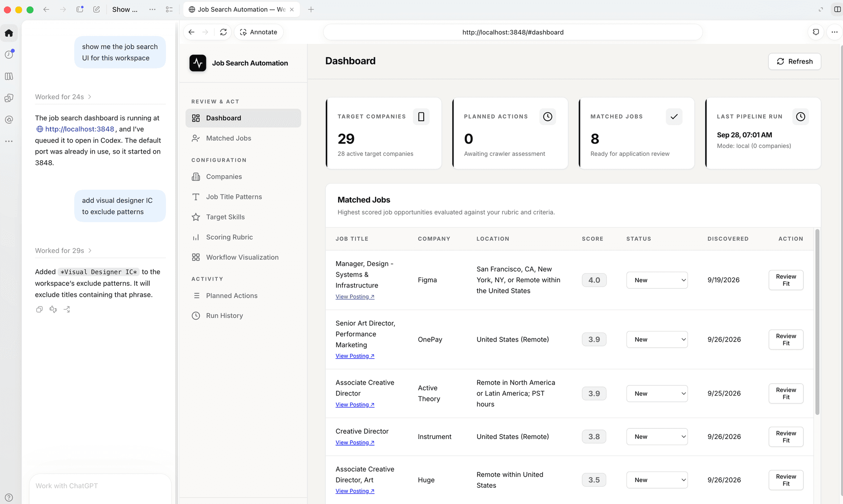Open the library books icon in left rail
This screenshot has width=843, height=504.
point(9,76)
